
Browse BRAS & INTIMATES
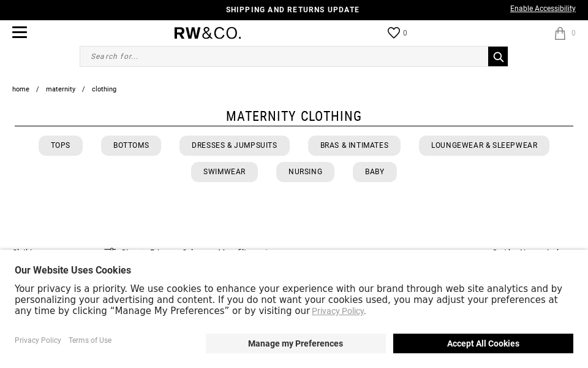click(354, 145)
